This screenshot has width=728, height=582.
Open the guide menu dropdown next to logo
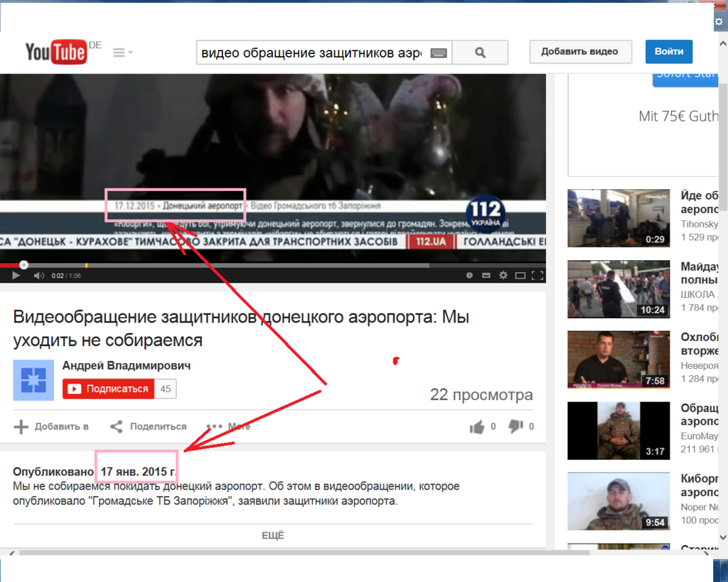(122, 53)
